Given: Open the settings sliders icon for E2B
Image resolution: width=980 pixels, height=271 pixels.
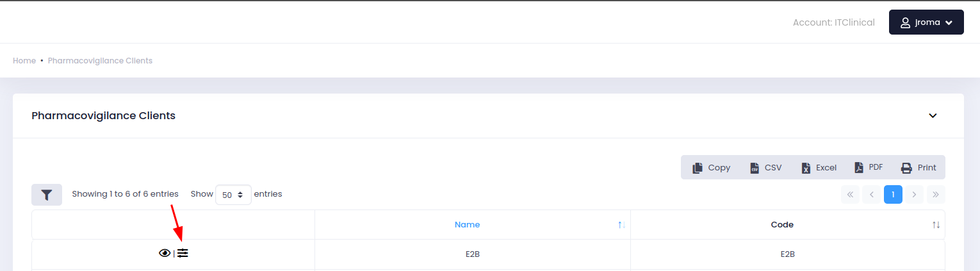Looking at the screenshot, I should coord(183,253).
